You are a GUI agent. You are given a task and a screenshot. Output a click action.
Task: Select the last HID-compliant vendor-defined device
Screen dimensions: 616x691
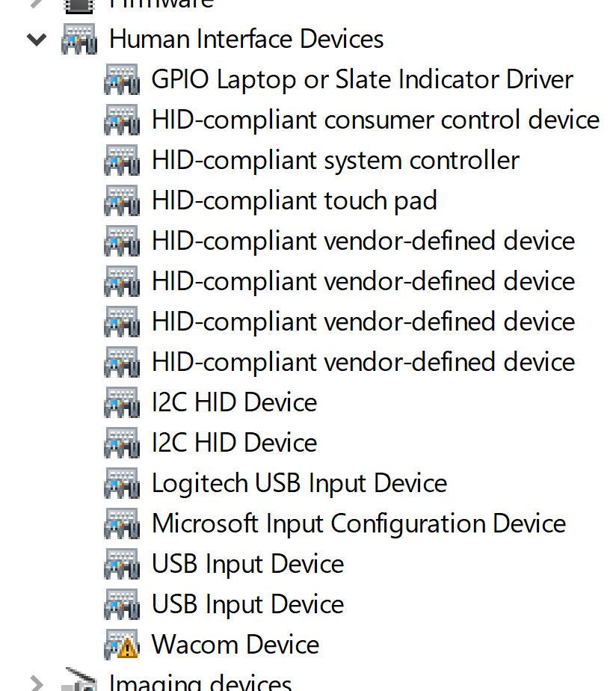tap(363, 361)
